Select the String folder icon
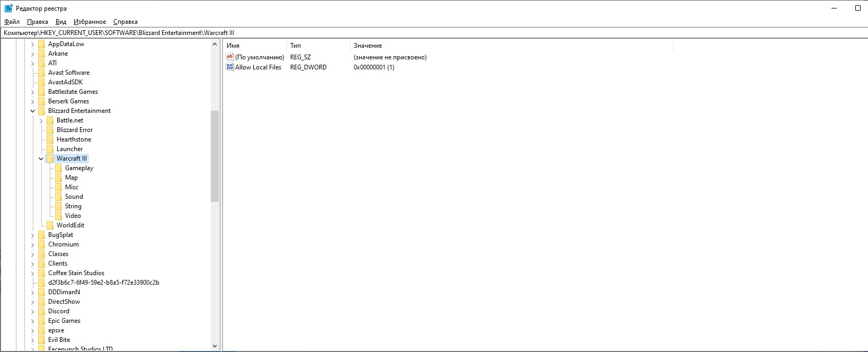 tap(59, 206)
